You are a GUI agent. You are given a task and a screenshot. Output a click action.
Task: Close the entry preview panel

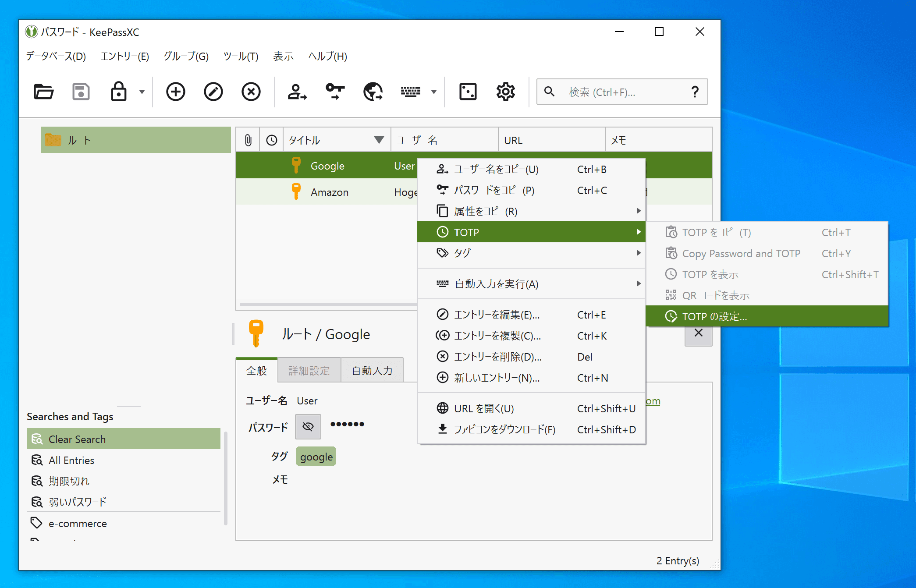click(x=698, y=333)
